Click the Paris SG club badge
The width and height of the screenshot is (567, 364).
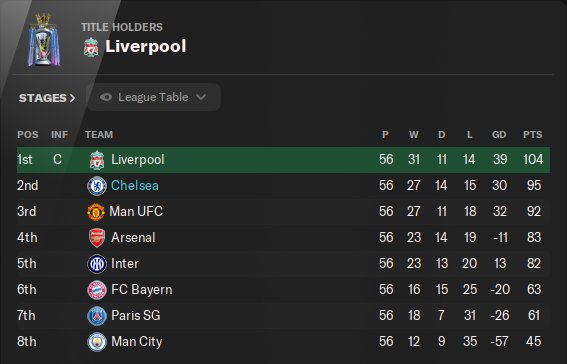point(97,316)
